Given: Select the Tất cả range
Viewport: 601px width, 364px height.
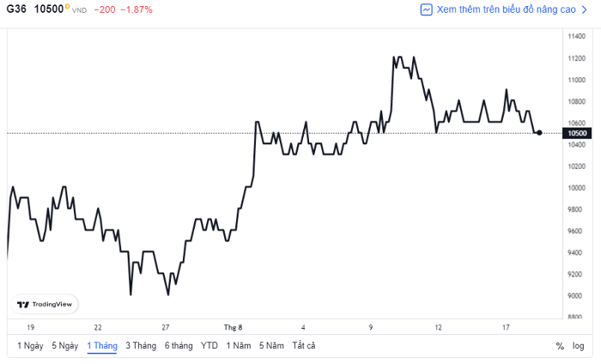Looking at the screenshot, I should (304, 346).
